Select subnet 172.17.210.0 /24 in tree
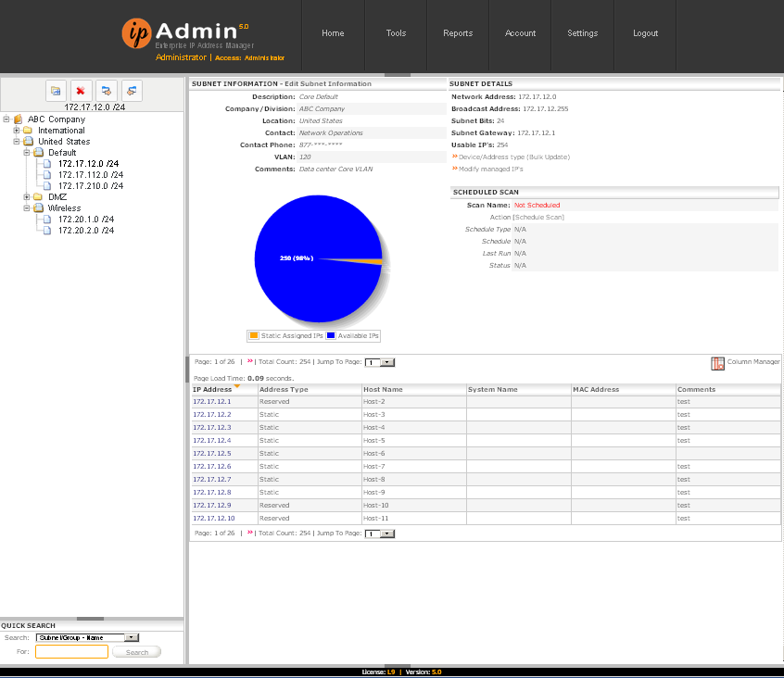784x678 pixels. point(91,186)
